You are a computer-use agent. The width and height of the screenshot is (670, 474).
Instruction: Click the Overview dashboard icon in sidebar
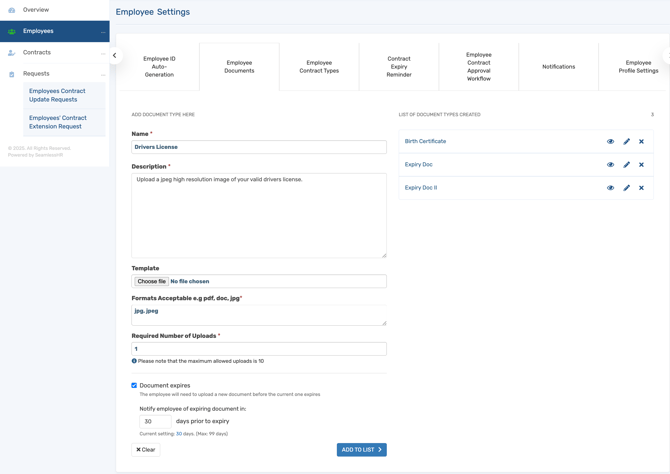(x=12, y=10)
